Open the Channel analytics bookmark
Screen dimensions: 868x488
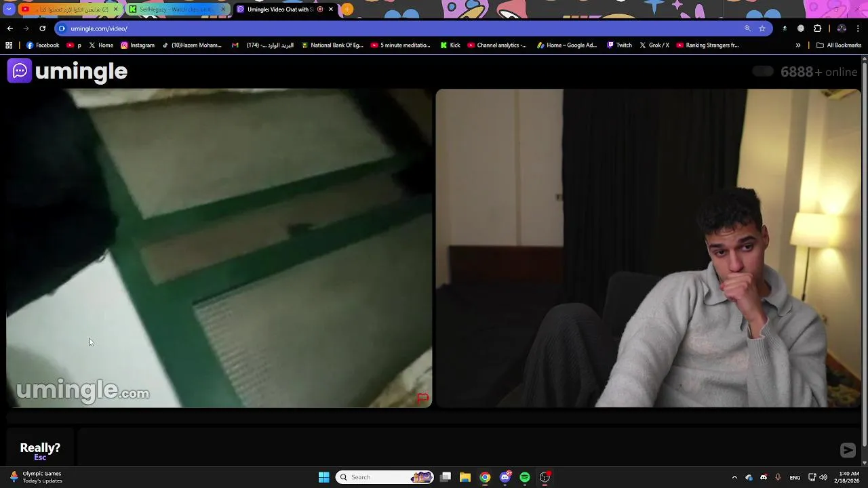497,45
